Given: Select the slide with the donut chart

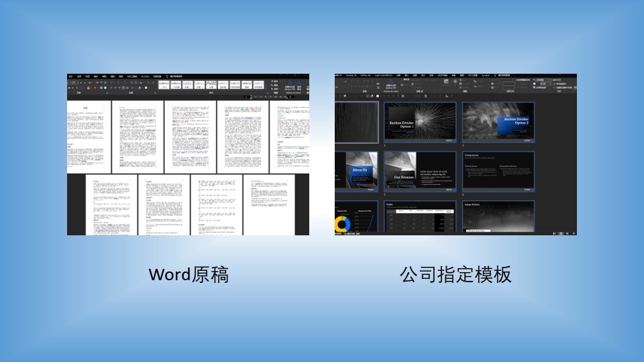Looking at the screenshot, I should point(356,217).
